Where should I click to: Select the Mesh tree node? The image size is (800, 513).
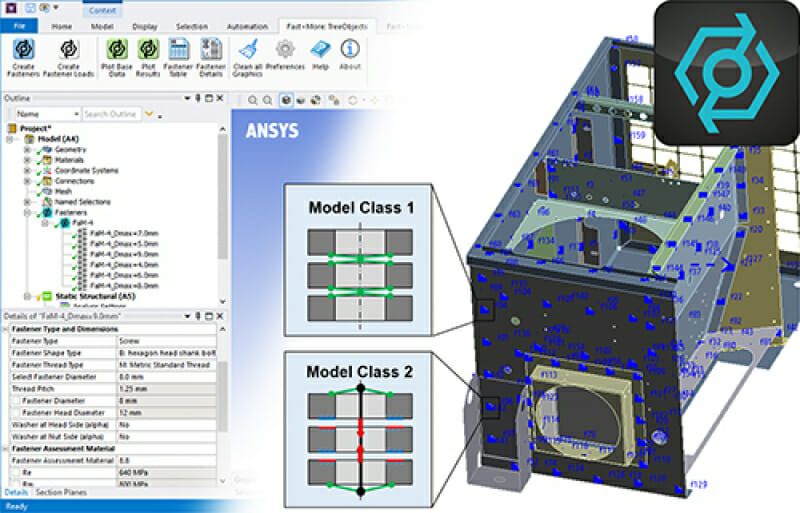coord(63,191)
